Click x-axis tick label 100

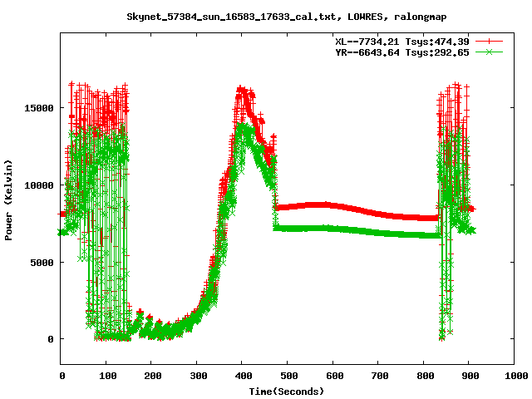(x=107, y=376)
